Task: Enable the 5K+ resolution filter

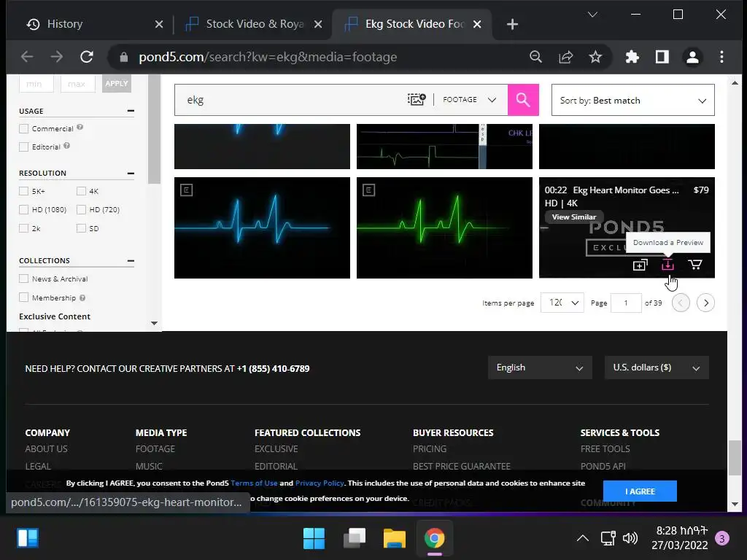Action: [x=23, y=192]
